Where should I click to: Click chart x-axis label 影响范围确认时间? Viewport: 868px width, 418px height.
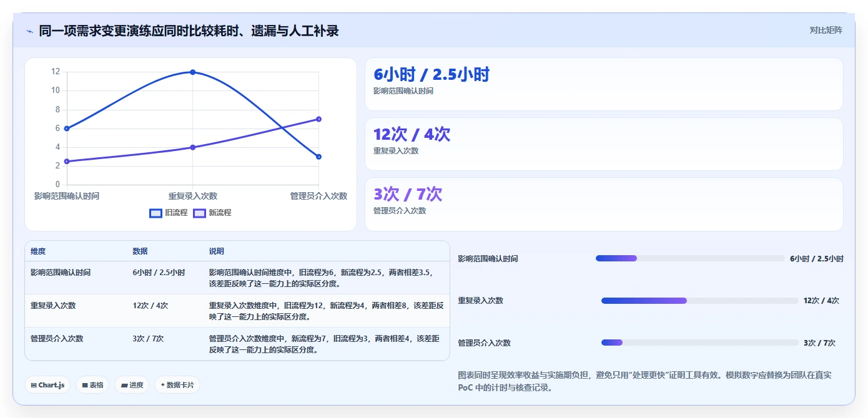(67, 196)
